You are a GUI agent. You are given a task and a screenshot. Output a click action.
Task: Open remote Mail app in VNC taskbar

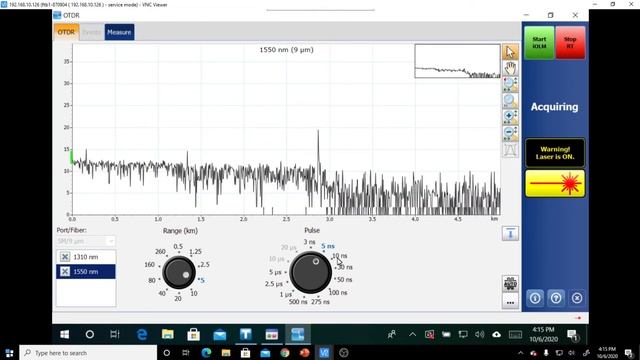tap(220, 334)
